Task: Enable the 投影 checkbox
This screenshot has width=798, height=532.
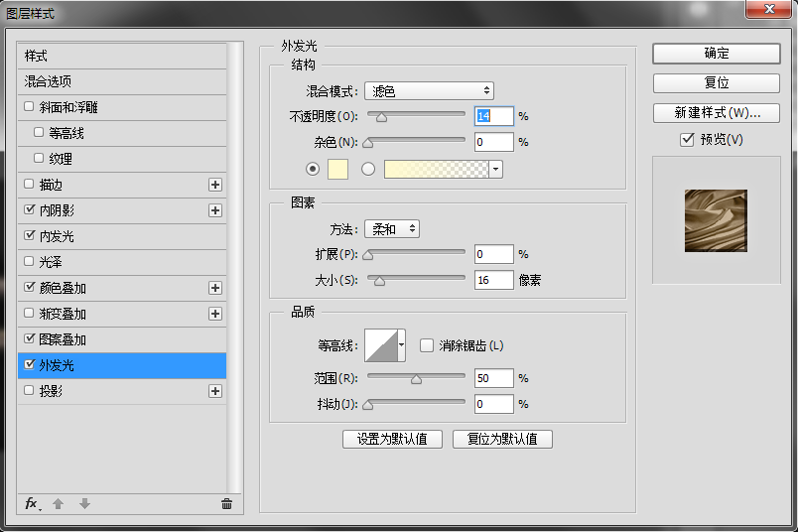Action: pos(29,390)
